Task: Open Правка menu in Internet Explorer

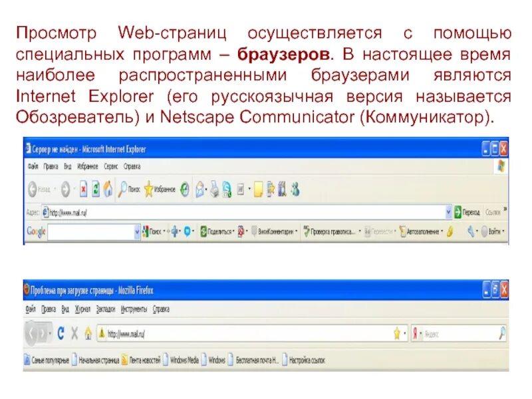Action: pos(51,167)
